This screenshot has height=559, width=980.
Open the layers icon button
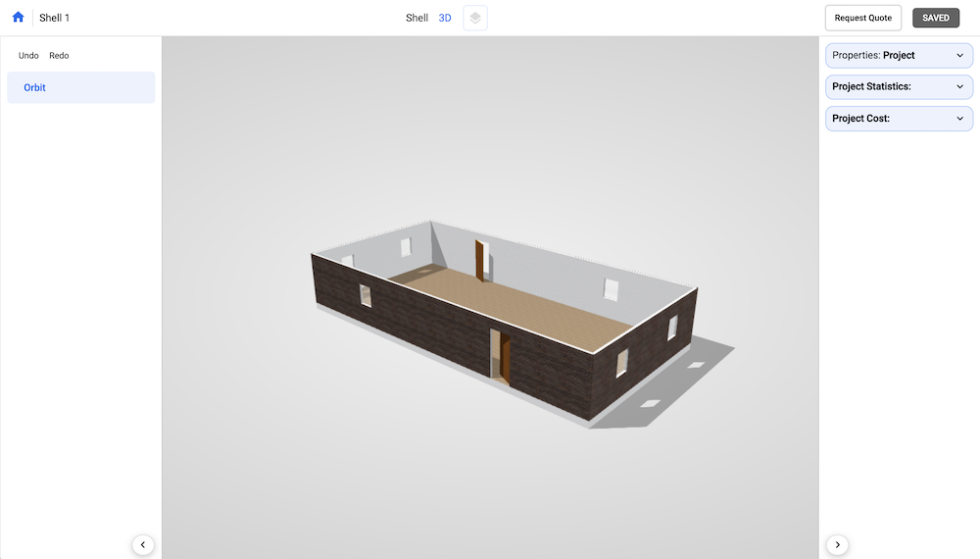(x=475, y=18)
